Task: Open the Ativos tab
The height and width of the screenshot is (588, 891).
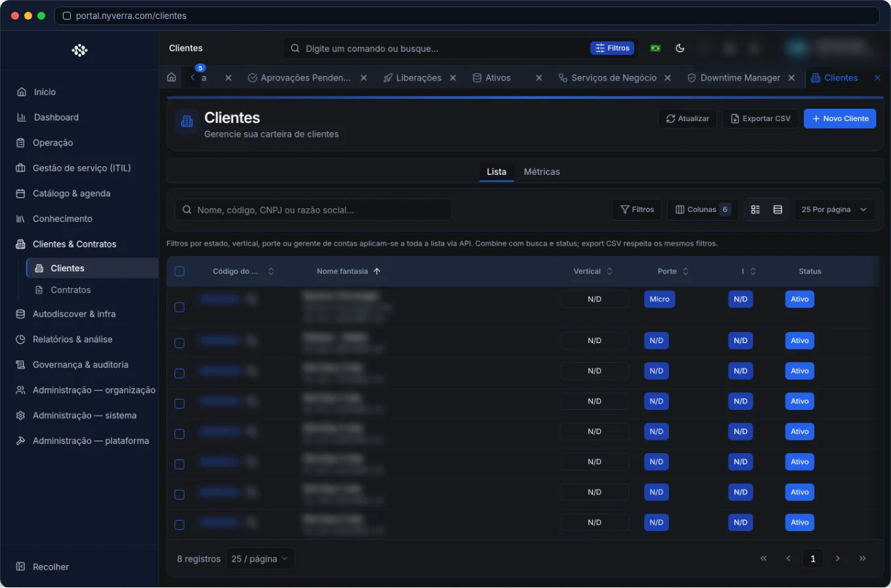Action: pos(492,78)
